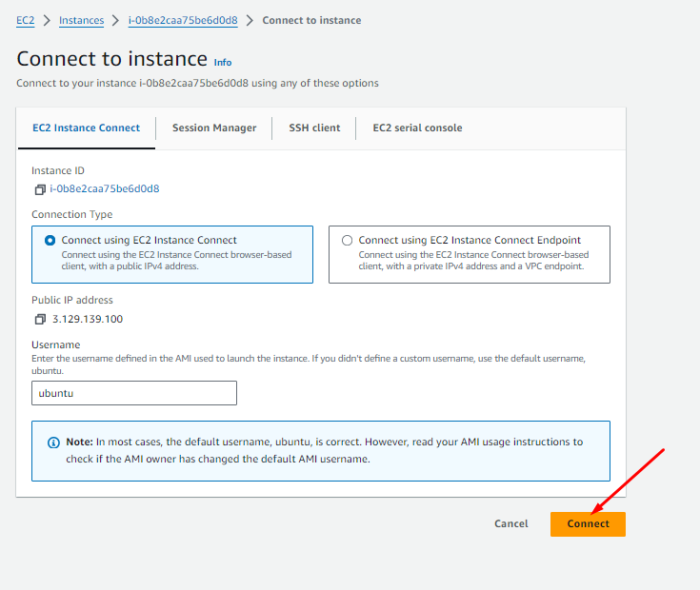Click the info icon in the Note box
Image resolution: width=700 pixels, height=590 pixels.
[x=53, y=442]
